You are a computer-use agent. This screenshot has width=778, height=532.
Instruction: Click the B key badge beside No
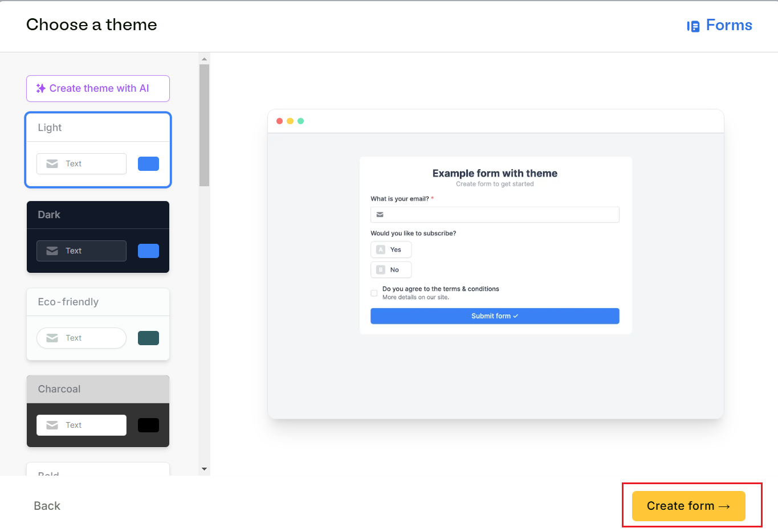[381, 269]
